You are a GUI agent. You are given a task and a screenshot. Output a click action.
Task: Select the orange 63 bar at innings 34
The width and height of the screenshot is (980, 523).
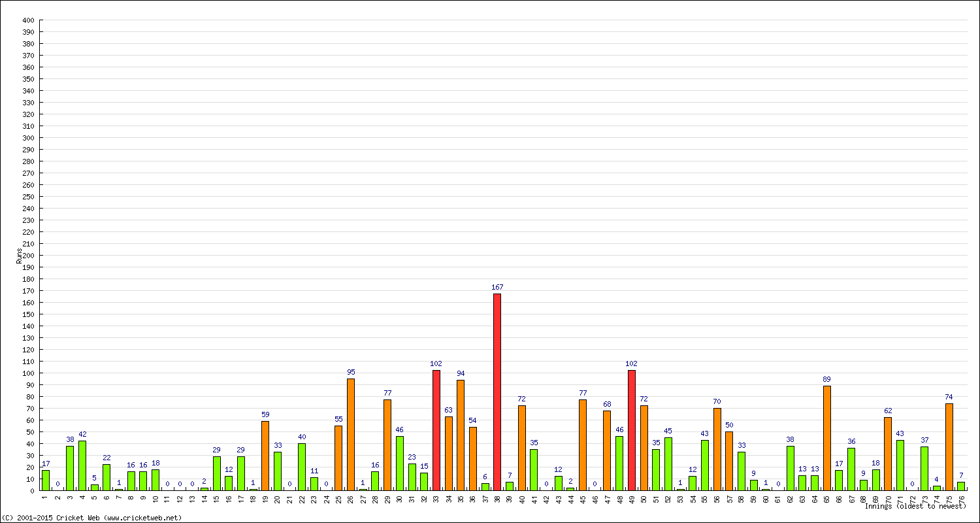[x=449, y=453]
